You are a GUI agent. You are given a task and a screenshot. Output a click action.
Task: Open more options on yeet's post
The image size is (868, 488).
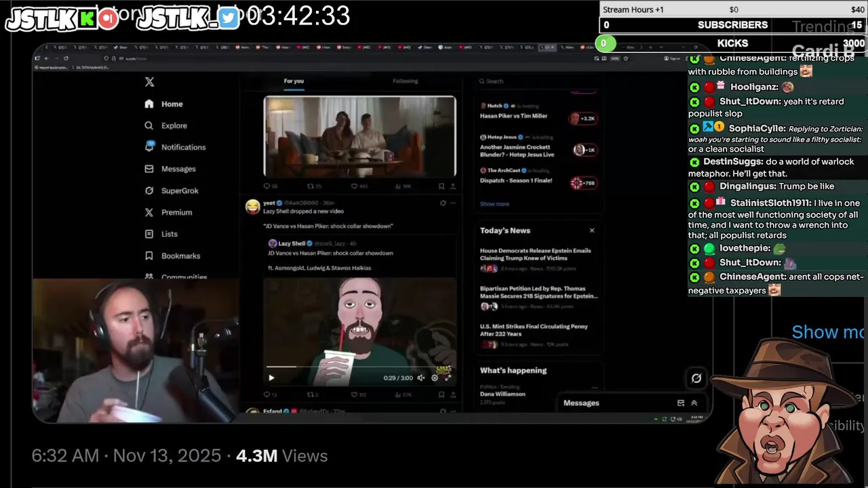[453, 203]
